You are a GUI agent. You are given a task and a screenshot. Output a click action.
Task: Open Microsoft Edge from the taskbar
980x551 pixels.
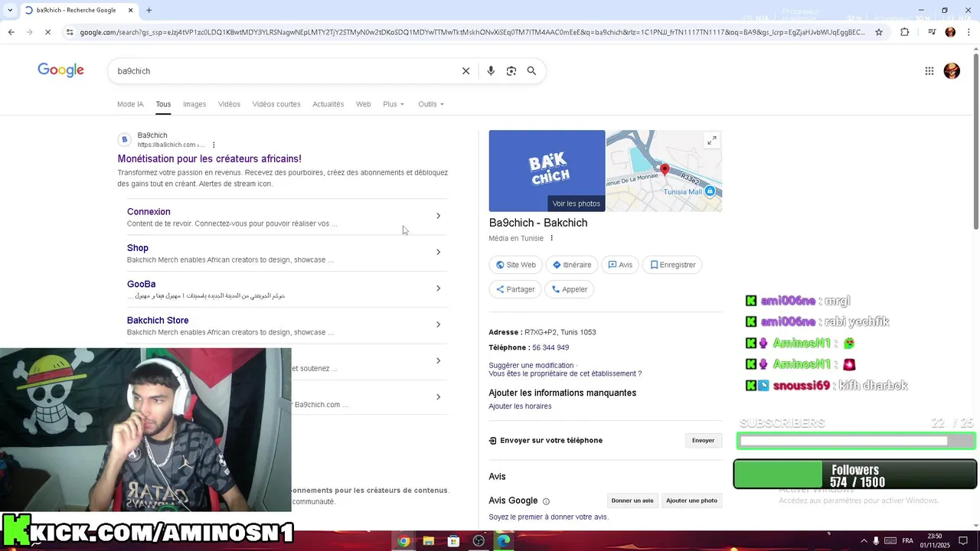pyautogui.click(x=503, y=541)
